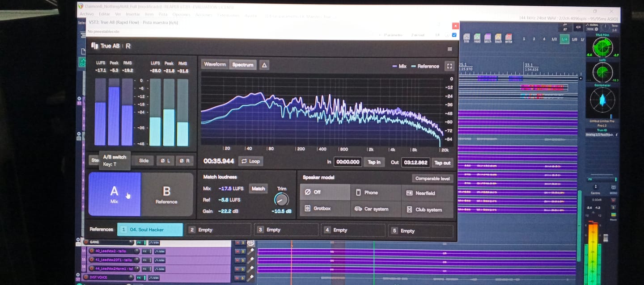The image size is (644, 285).
Task: Switch to the Waveform tab
Action: [215, 65]
